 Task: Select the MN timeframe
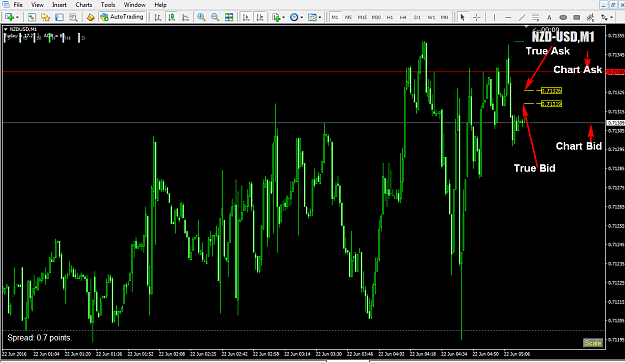tap(444, 17)
